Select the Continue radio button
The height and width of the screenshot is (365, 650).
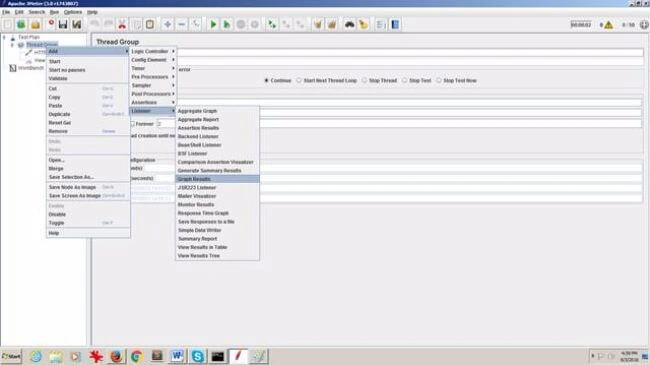point(267,80)
